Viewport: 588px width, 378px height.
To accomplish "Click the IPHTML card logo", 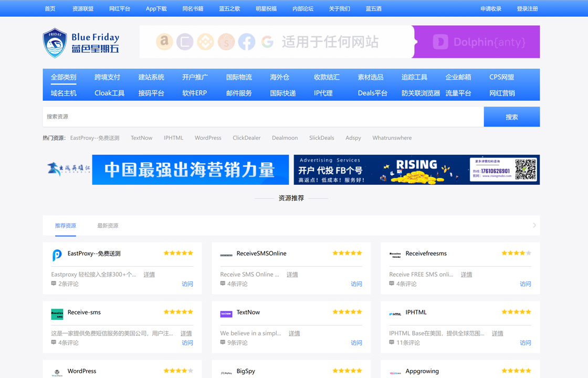I will pyautogui.click(x=395, y=314).
